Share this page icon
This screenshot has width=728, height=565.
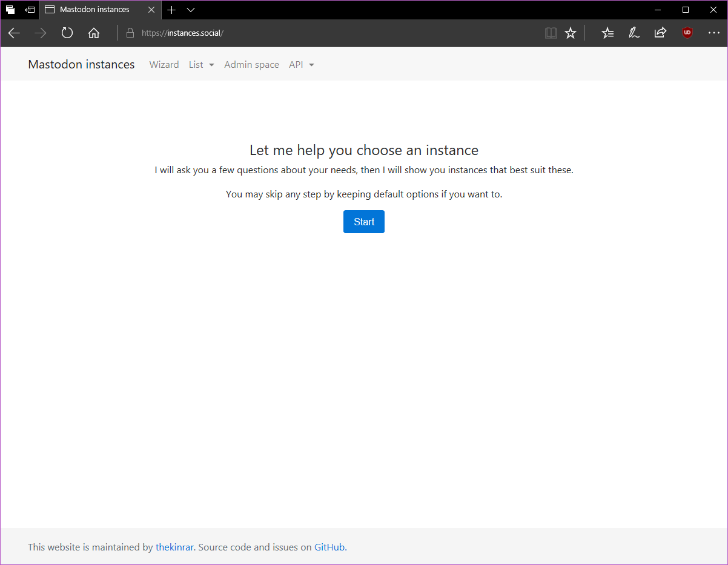[x=660, y=33]
